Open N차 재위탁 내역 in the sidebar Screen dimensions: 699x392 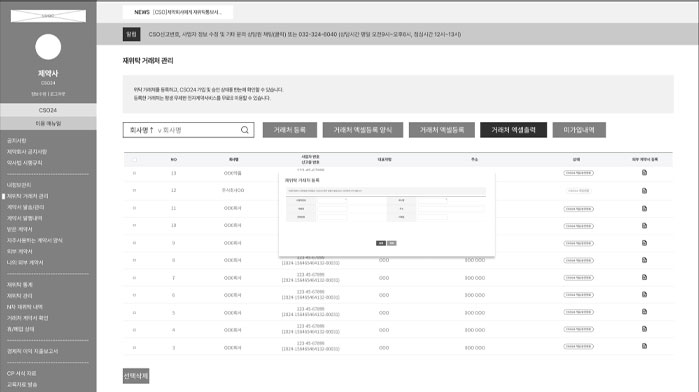coord(25,307)
